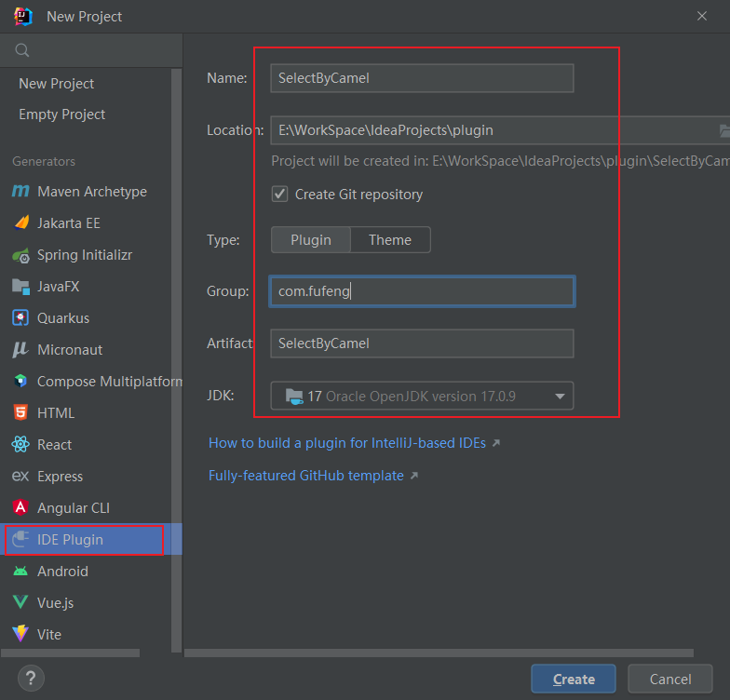Click the IDE Plugin plug icon
The height and width of the screenshot is (700, 730).
(x=20, y=539)
